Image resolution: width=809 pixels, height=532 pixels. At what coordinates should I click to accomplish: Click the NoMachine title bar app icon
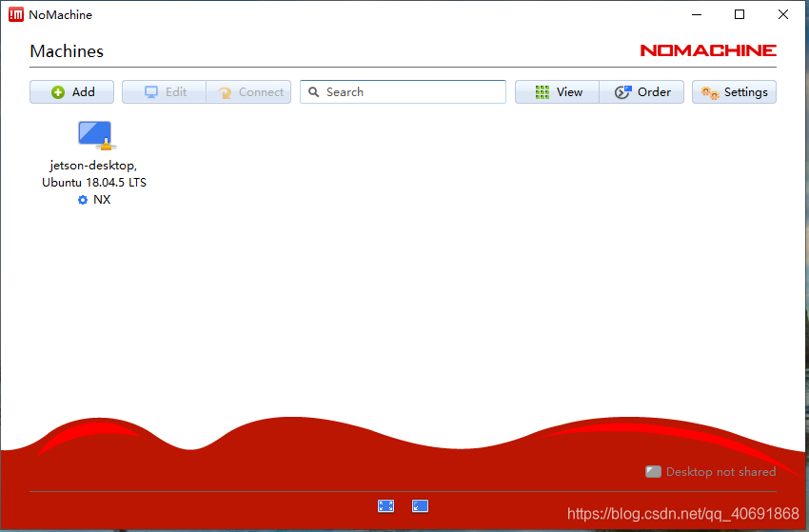tap(16, 14)
